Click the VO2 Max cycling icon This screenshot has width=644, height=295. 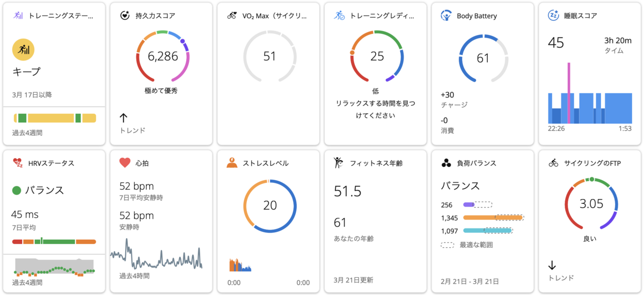(x=232, y=16)
